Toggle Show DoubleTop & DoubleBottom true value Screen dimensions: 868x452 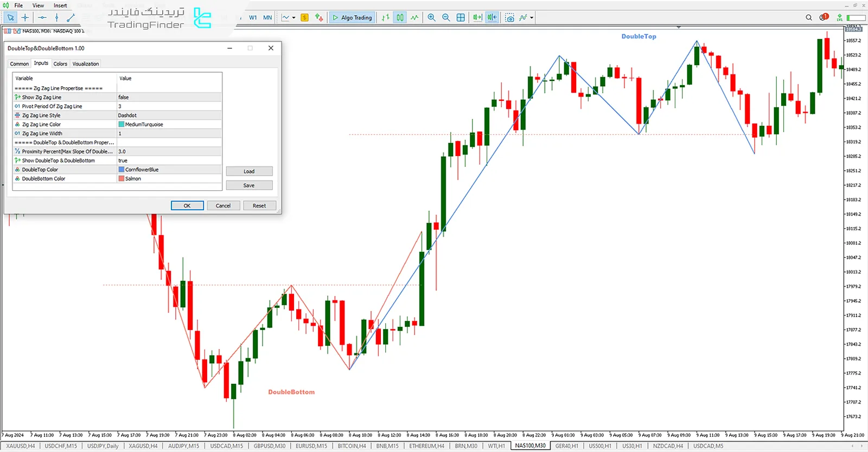click(x=169, y=160)
